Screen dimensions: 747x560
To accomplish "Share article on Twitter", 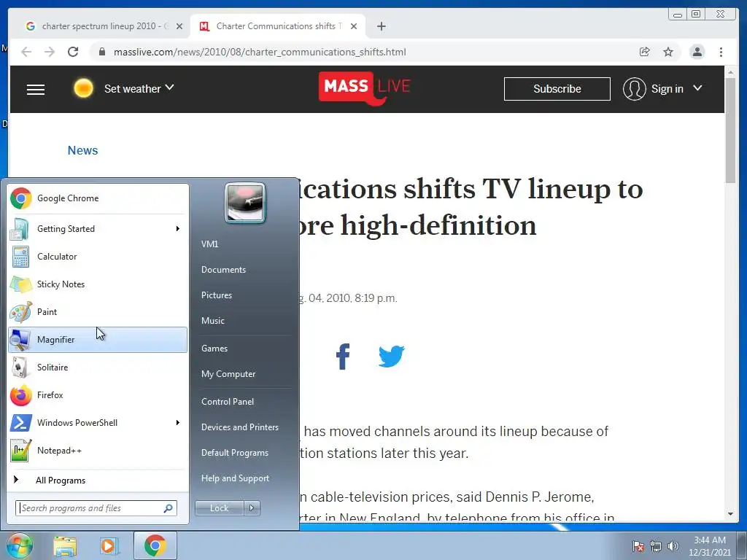I will [392, 356].
